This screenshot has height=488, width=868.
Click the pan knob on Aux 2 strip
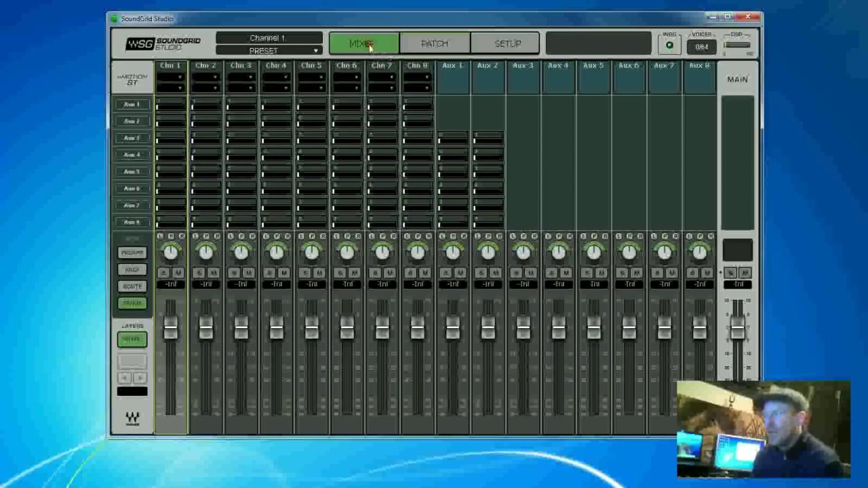click(488, 253)
